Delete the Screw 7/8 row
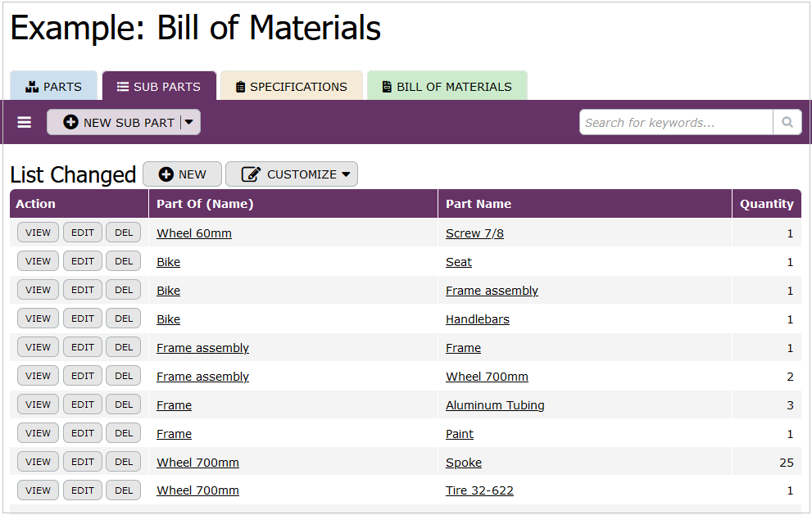Image resolution: width=812 pixels, height=515 pixels. [124, 233]
